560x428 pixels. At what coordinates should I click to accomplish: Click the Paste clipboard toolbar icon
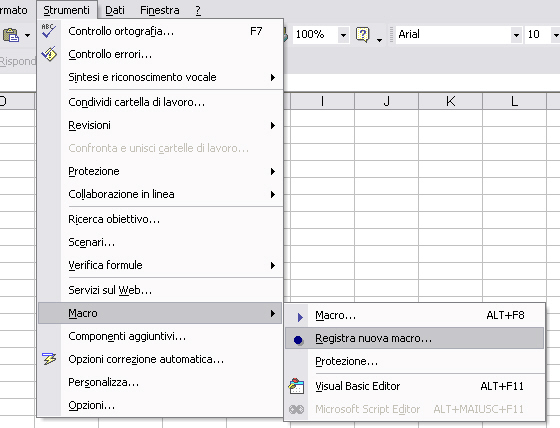(x=11, y=35)
